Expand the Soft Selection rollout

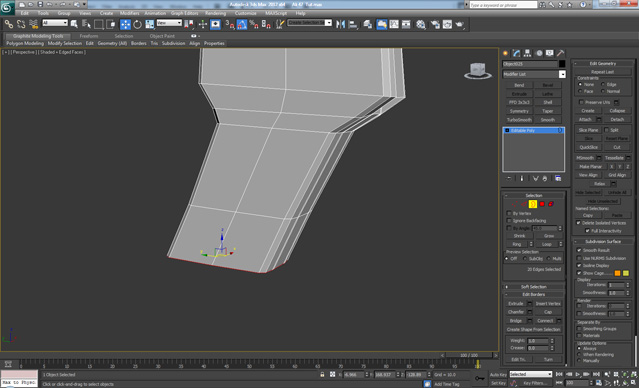pyautogui.click(x=533, y=287)
